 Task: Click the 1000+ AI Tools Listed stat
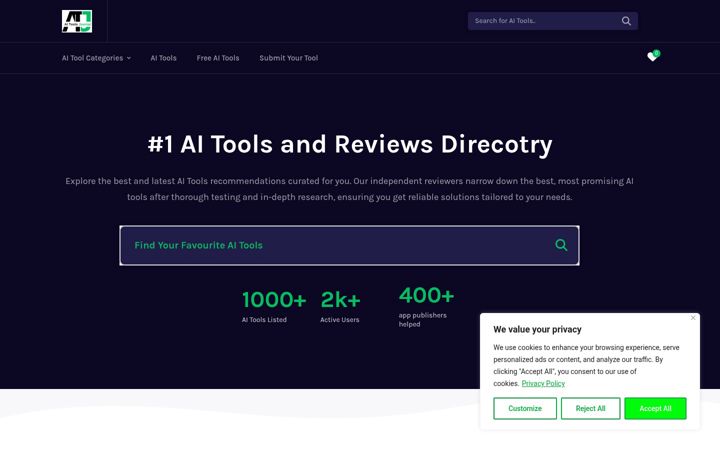[x=274, y=306]
